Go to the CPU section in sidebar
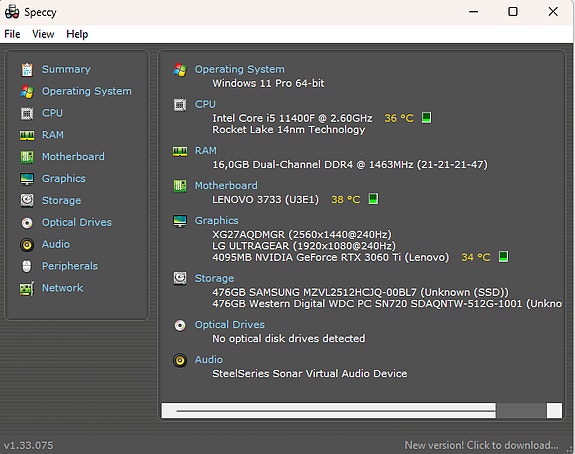The height and width of the screenshot is (454, 575). click(52, 113)
